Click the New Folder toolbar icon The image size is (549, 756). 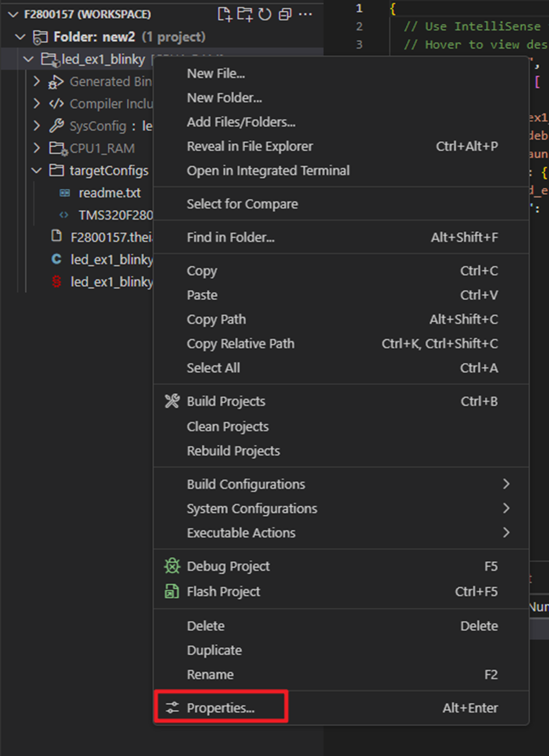[245, 14]
